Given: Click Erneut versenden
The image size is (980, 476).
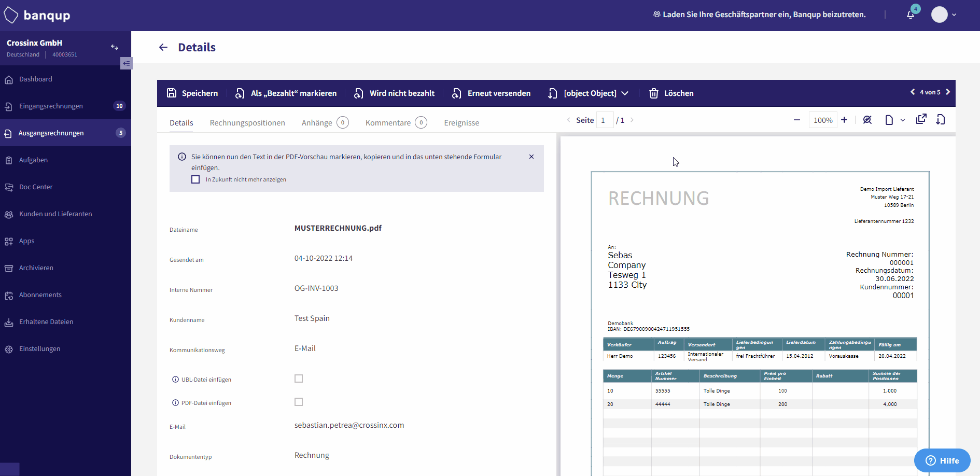Looking at the screenshot, I should 491,93.
